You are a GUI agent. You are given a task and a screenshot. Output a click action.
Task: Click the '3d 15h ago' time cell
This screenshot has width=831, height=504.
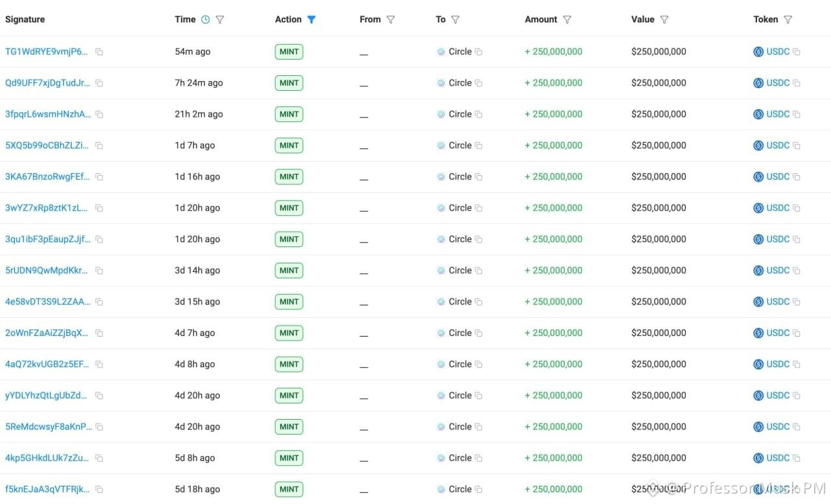point(197,302)
